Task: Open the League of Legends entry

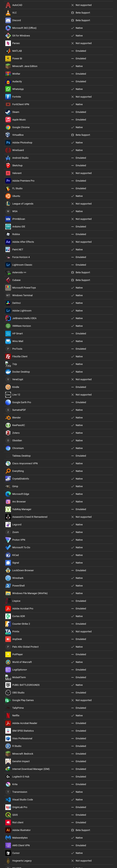Action: pos(23,203)
